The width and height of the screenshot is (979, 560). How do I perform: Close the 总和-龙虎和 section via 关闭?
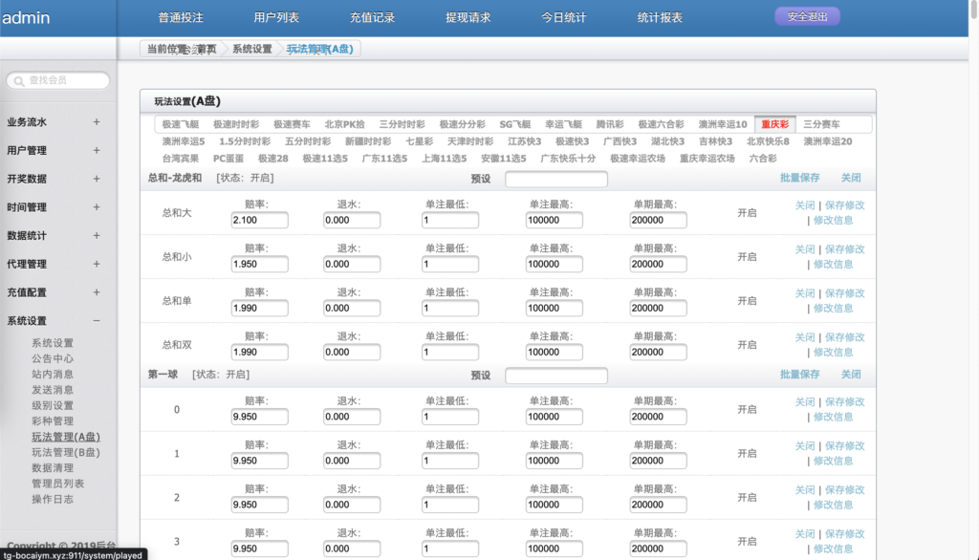[851, 178]
